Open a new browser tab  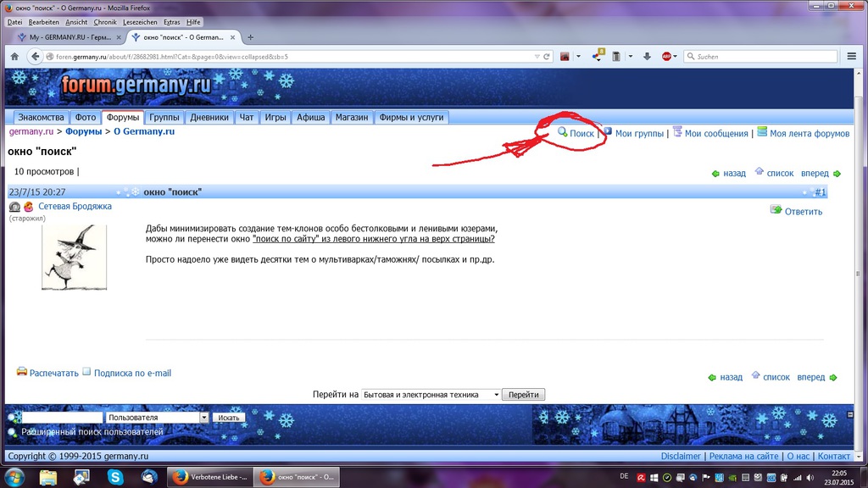250,37
